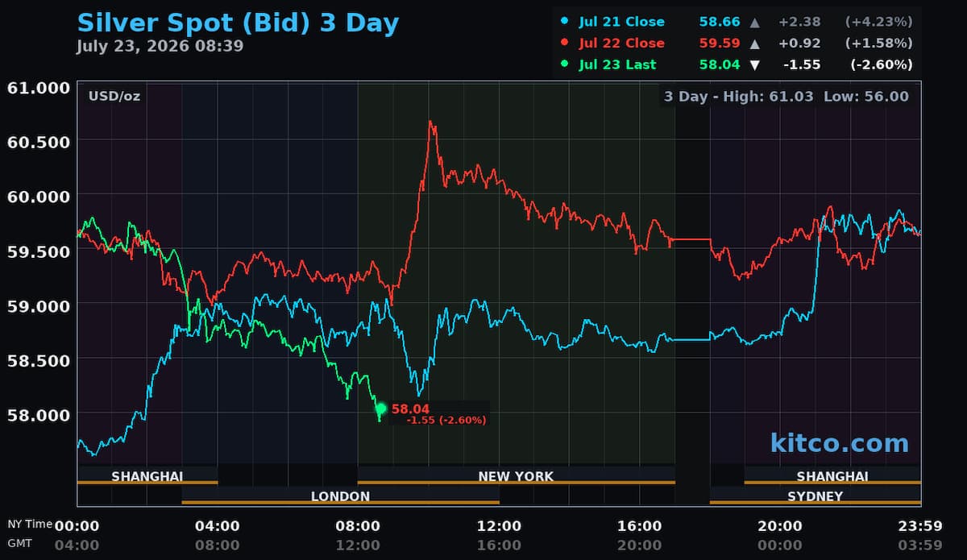The image size is (967, 560).
Task: Click the green current price marker dot
Action: click(x=381, y=409)
